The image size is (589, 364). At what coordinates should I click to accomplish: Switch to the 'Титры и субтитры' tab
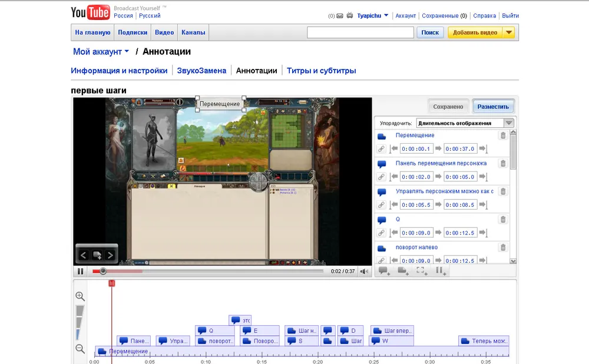coord(321,71)
